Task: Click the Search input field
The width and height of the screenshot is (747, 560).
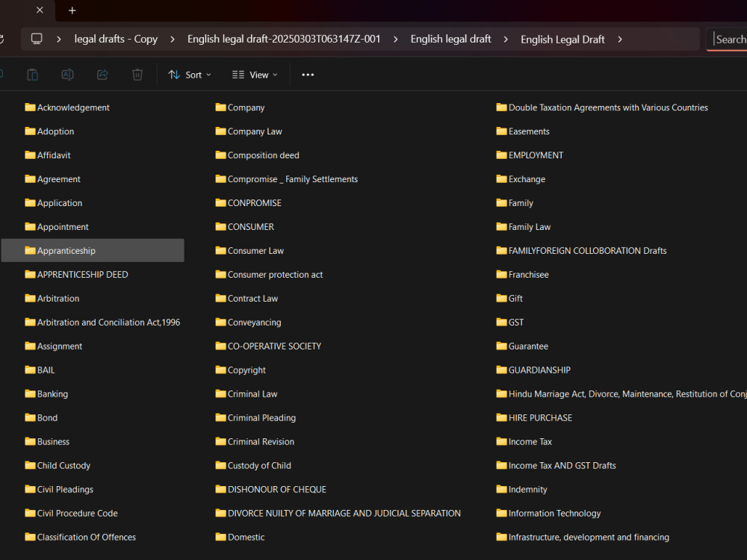Action: (728, 40)
